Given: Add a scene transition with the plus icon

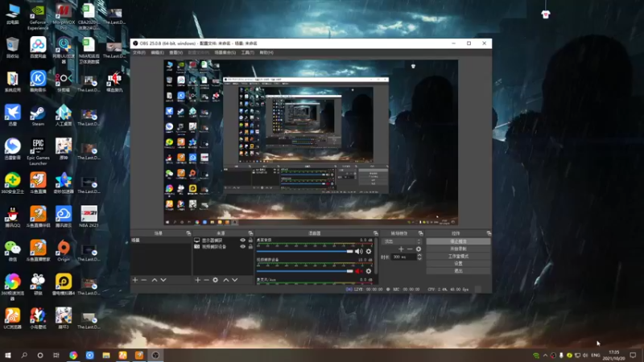Looking at the screenshot, I should 401,249.
